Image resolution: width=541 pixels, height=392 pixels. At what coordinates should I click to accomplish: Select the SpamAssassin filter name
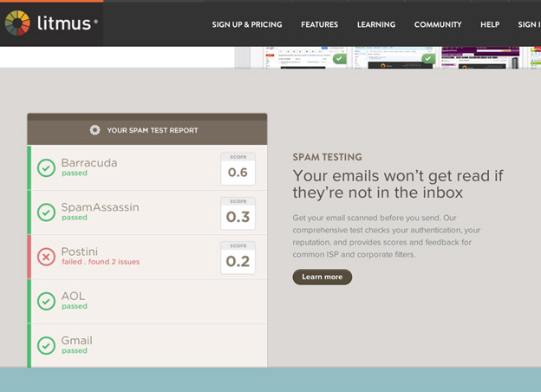coord(100,207)
